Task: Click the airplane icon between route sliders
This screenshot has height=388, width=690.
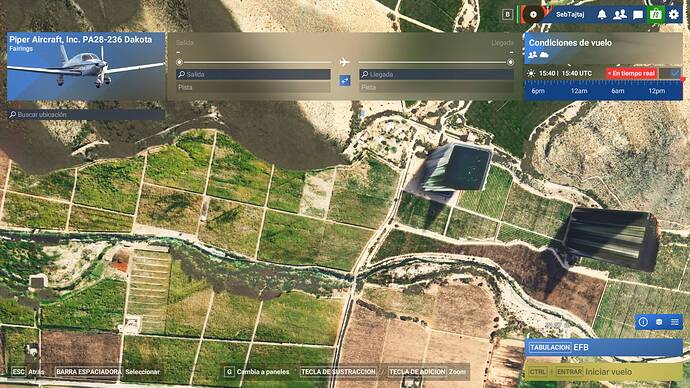Action: point(345,62)
